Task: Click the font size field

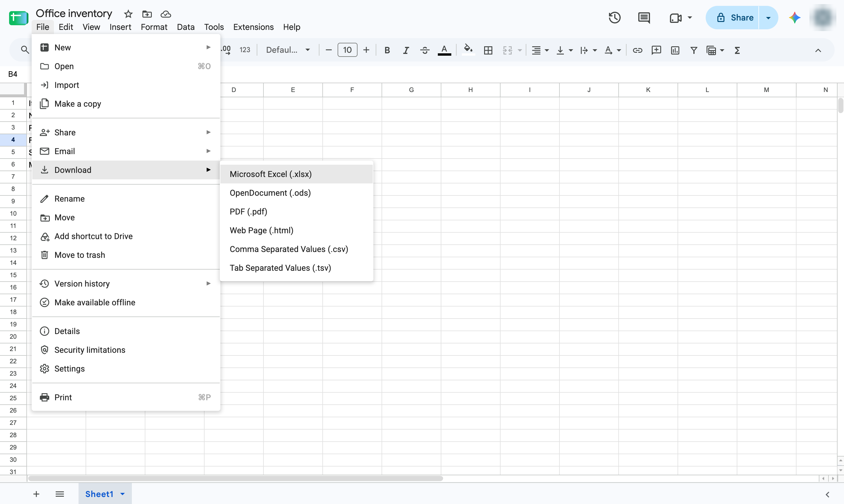Action: point(347,50)
